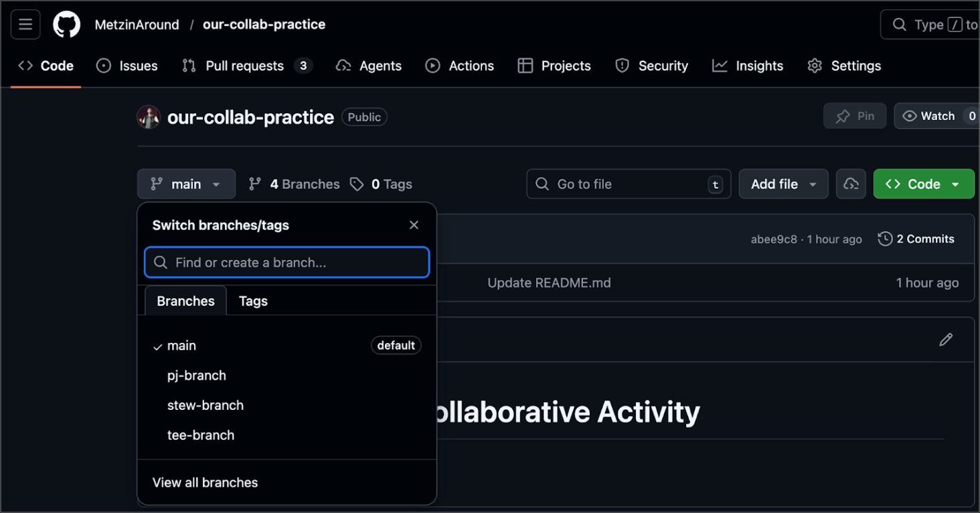Screen dimensions: 980x513
Task: Switch to the Tags tab
Action: (253, 301)
